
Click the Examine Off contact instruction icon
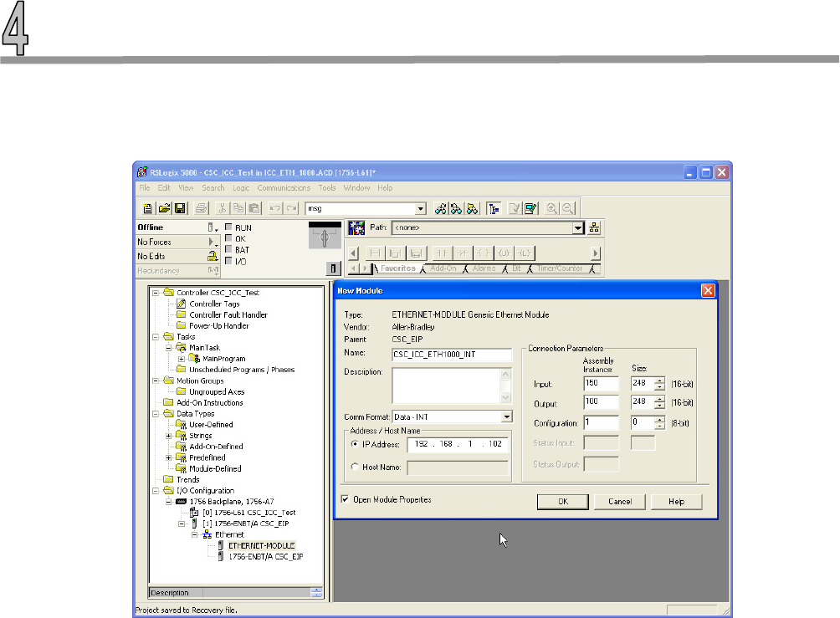463,253
